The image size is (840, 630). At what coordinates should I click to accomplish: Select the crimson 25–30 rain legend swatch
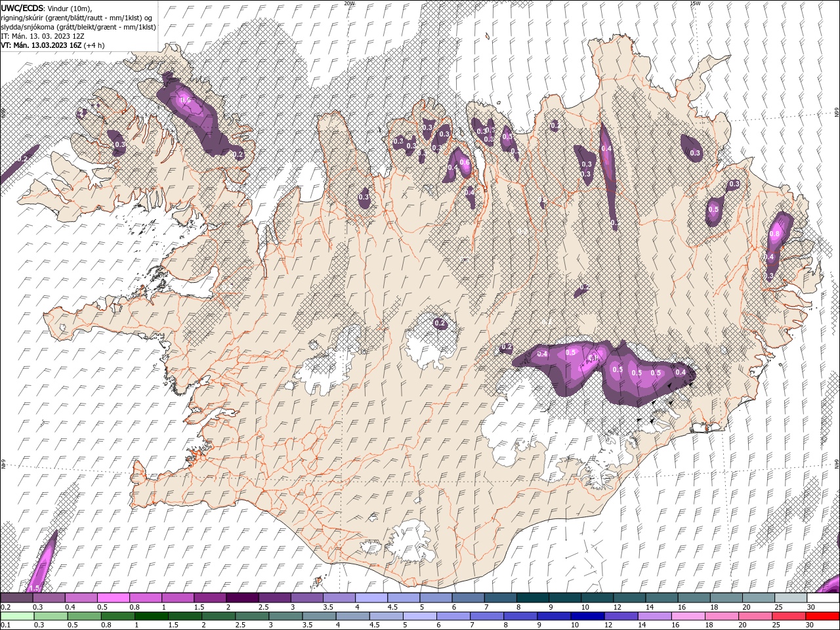point(787,616)
